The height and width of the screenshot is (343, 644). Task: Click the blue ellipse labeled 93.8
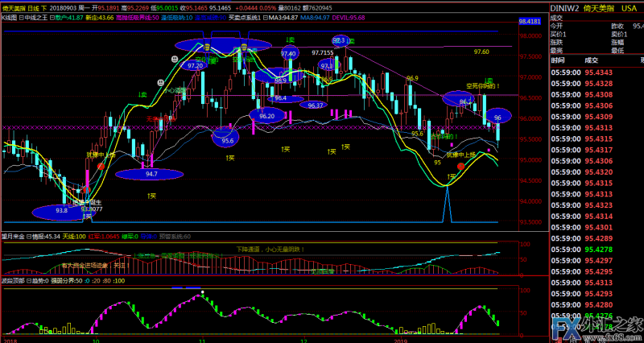62,212
